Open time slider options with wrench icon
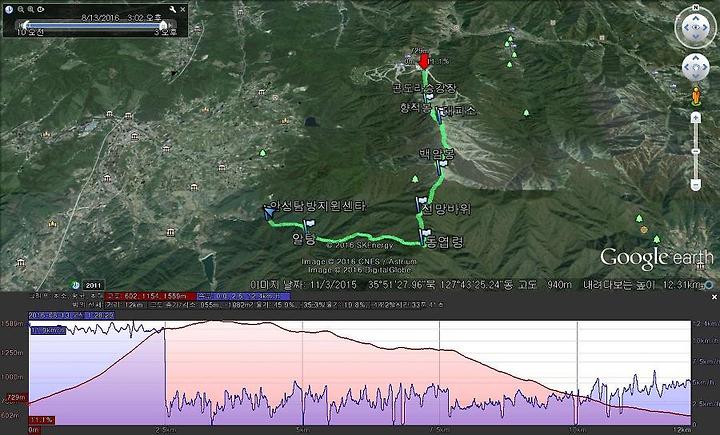Screen dimensions: 720x435 173,9
